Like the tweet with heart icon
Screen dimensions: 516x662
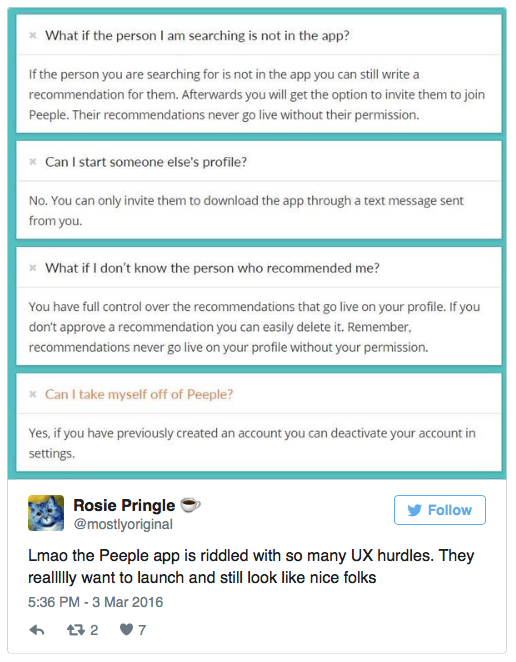click(126, 630)
